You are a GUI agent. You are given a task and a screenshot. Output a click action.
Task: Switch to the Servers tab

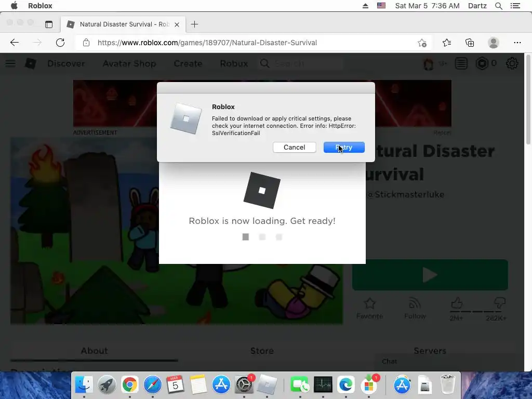point(430,351)
